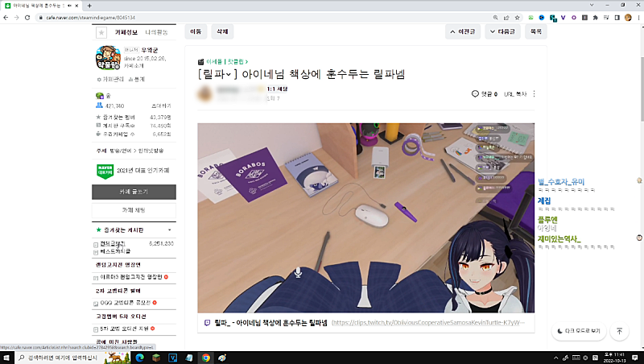The image size is (644, 364).
Task: Open Minecraft block icon in taskbar
Action: point(156,358)
